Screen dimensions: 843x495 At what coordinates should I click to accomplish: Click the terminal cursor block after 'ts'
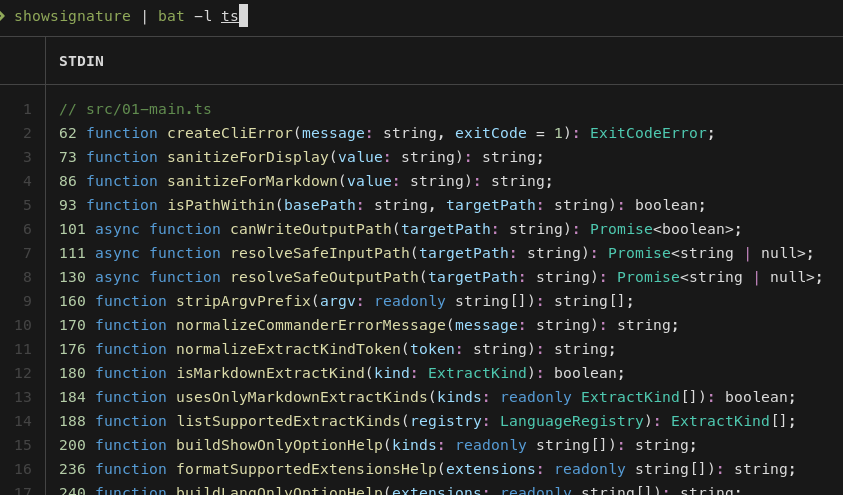(243, 16)
